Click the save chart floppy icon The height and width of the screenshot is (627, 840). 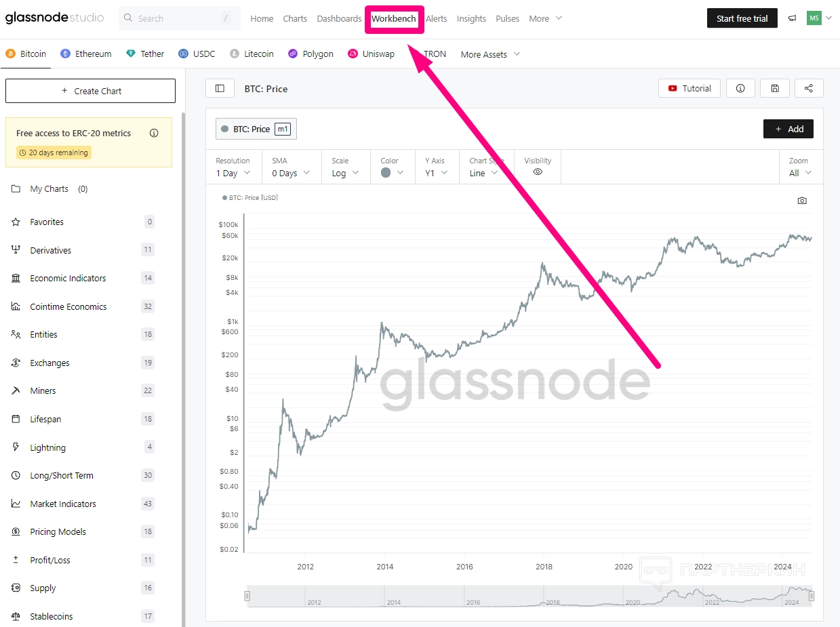click(775, 88)
